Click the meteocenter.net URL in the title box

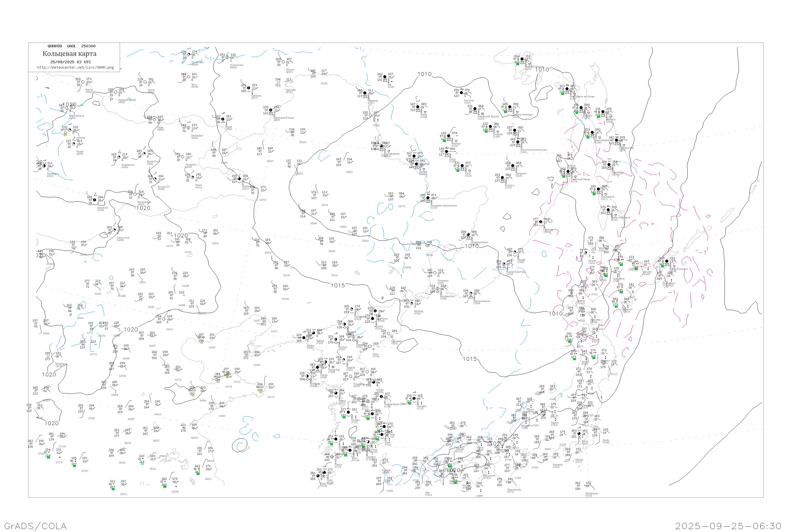[x=75, y=68]
